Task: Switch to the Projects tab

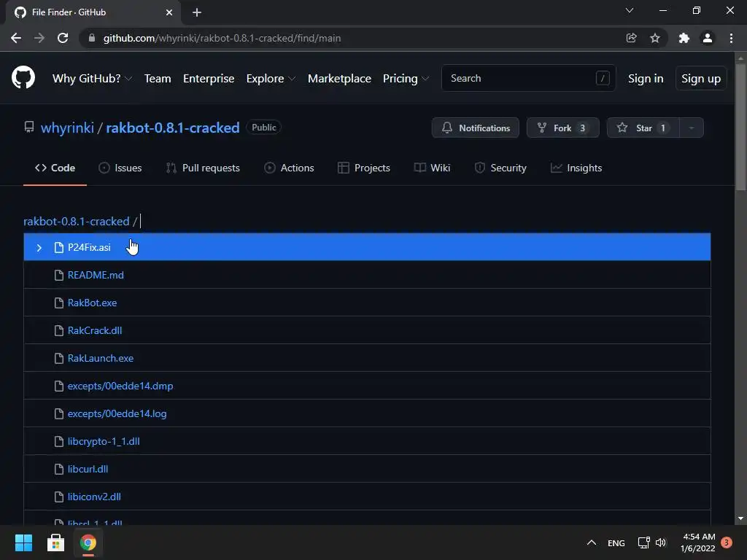Action: 364,168
